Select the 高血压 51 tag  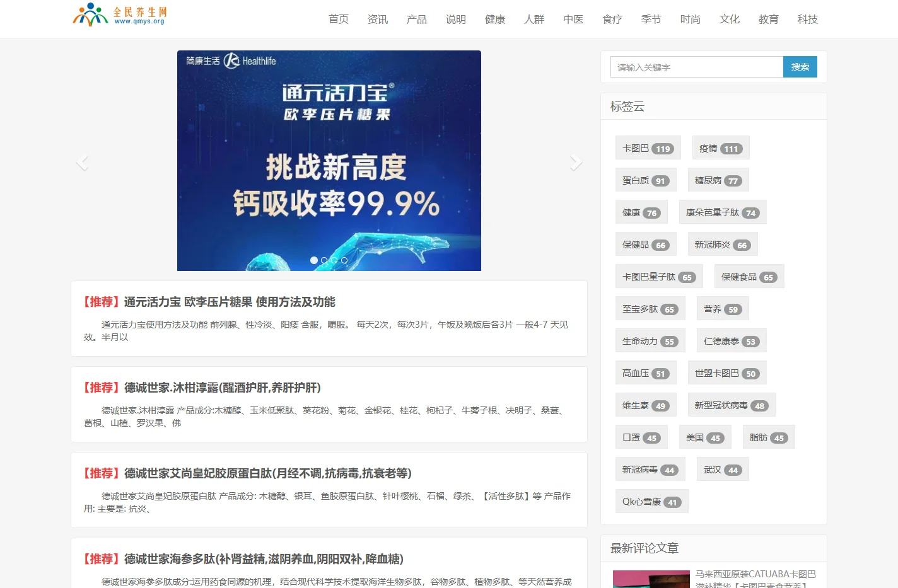(646, 373)
